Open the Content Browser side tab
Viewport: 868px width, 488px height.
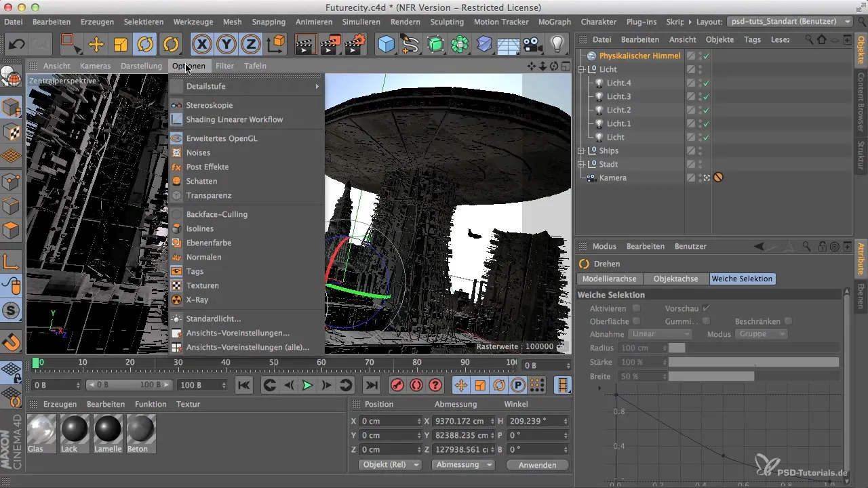(x=861, y=101)
